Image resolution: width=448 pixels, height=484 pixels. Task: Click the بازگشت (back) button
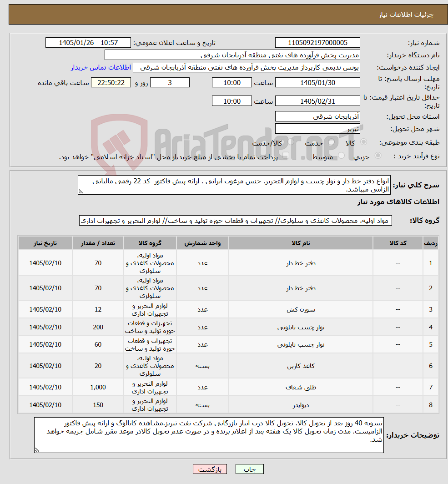(210, 469)
